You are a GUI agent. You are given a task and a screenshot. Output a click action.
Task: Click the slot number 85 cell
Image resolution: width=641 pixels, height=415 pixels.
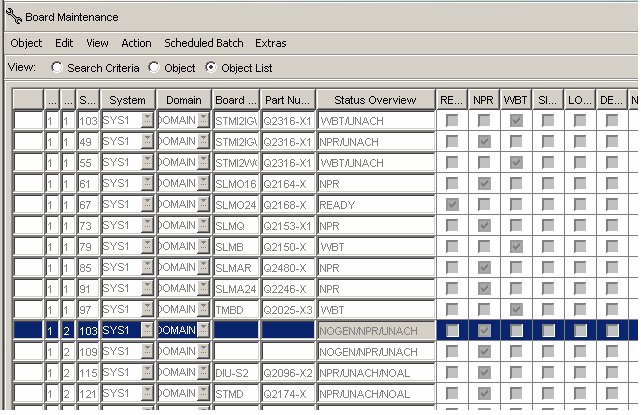[88, 268]
